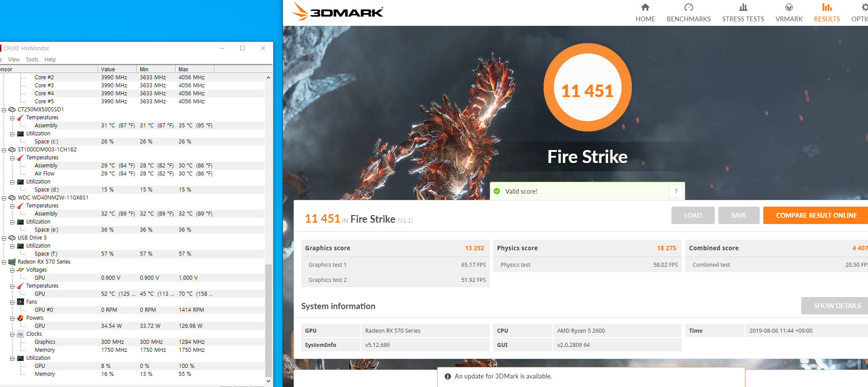This screenshot has height=387, width=868.
Task: Open the Tools menu in HWMonitor
Action: [32, 59]
